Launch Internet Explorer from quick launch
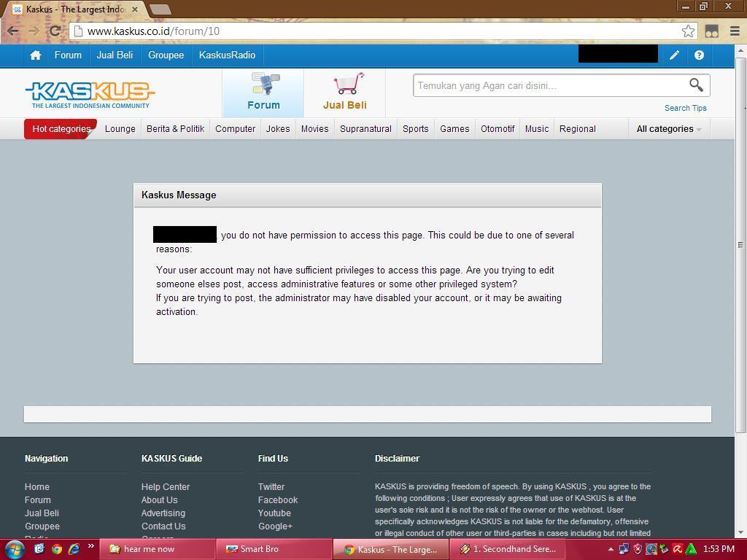The width and height of the screenshot is (747, 560). (74, 549)
